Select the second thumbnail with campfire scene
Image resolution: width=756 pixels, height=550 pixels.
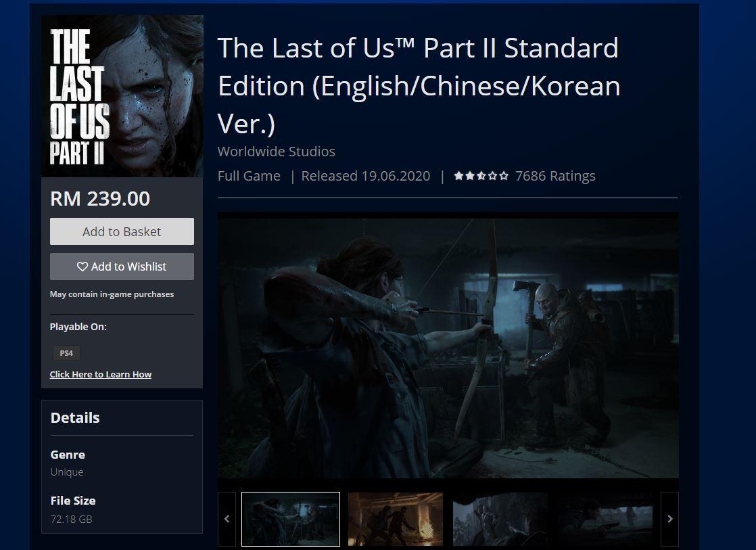(x=396, y=519)
